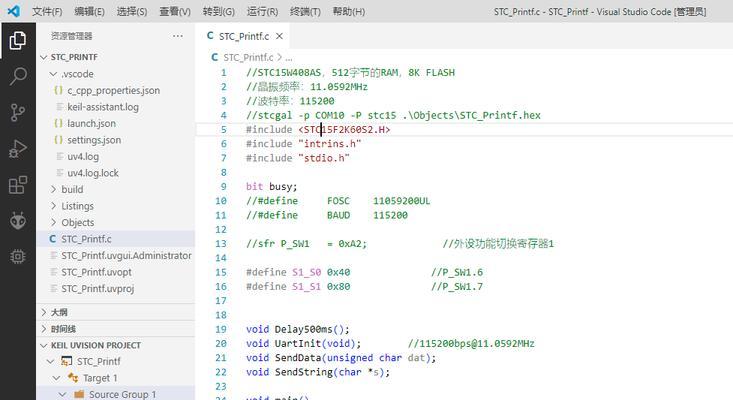This screenshot has width=733, height=400.
Task: Click the include <STC15F2K60S2.H> code line
Action: click(318, 129)
